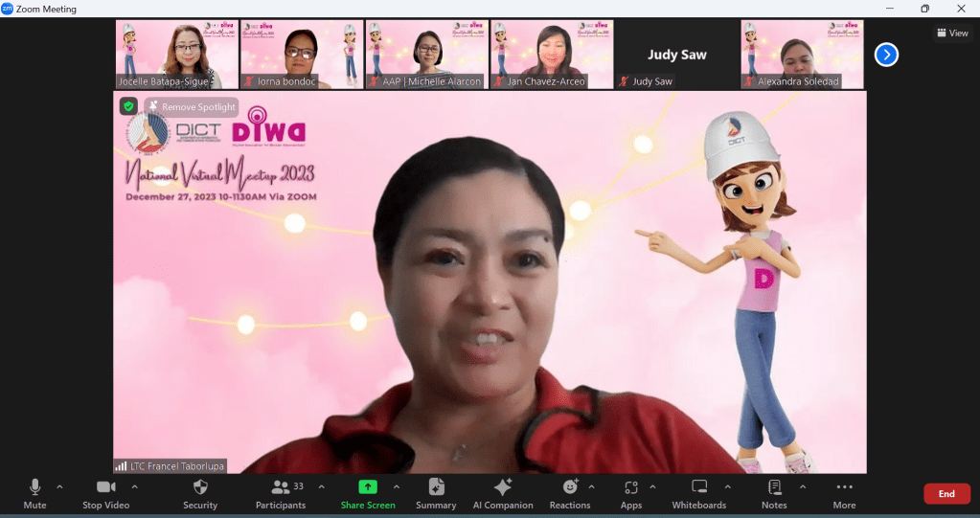
Task: Open the Reactions smiley menu
Action: pyautogui.click(x=570, y=487)
